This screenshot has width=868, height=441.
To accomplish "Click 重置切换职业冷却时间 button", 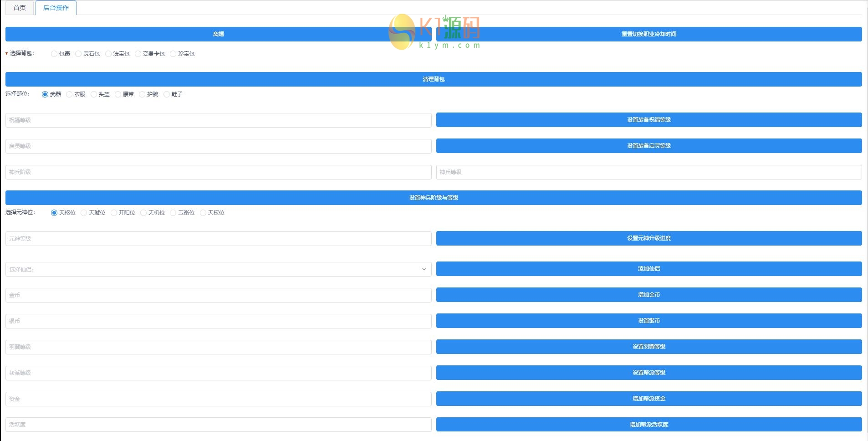I will click(x=649, y=34).
